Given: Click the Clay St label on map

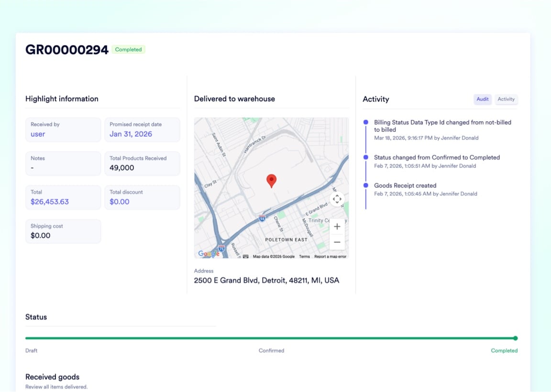Looking at the screenshot, I should [210, 184].
